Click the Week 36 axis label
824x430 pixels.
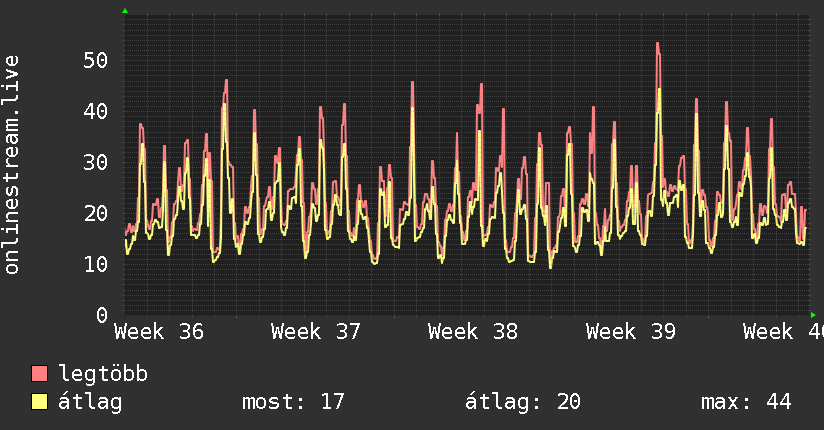coord(159,332)
